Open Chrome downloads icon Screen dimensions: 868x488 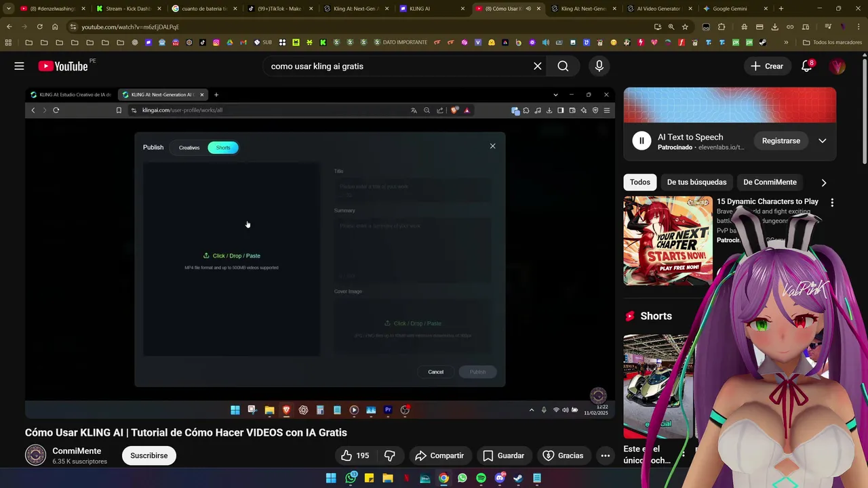(x=774, y=26)
